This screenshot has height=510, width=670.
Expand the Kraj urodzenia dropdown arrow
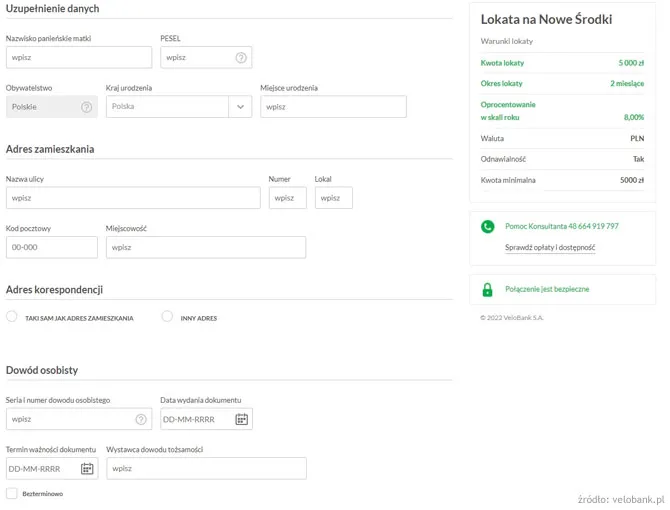click(240, 107)
